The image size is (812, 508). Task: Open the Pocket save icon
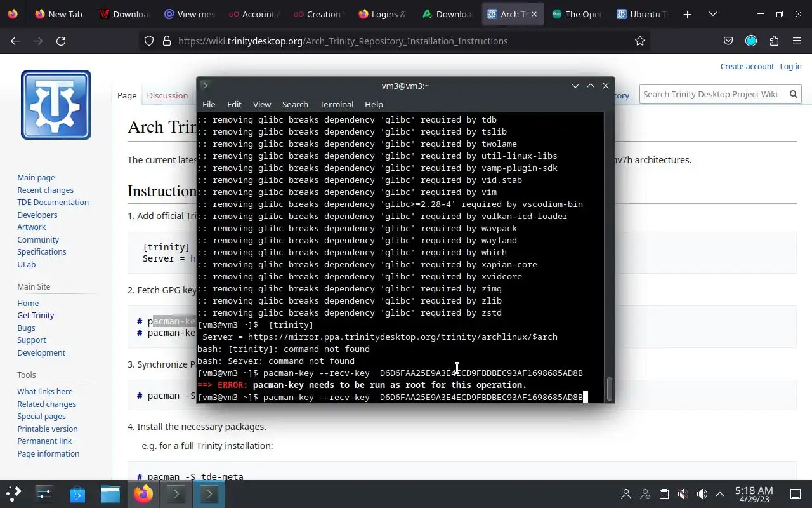(728, 41)
